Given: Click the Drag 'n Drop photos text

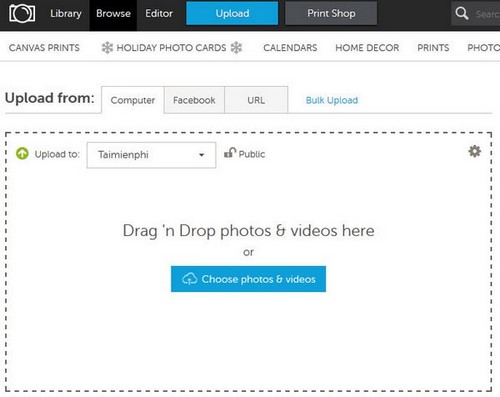Looking at the screenshot, I should (248, 231).
